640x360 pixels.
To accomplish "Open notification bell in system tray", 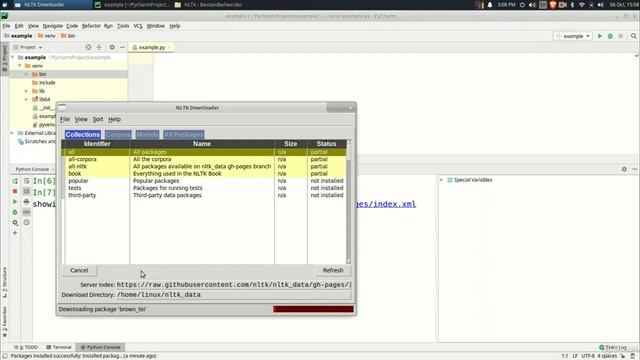I will 490,5.
